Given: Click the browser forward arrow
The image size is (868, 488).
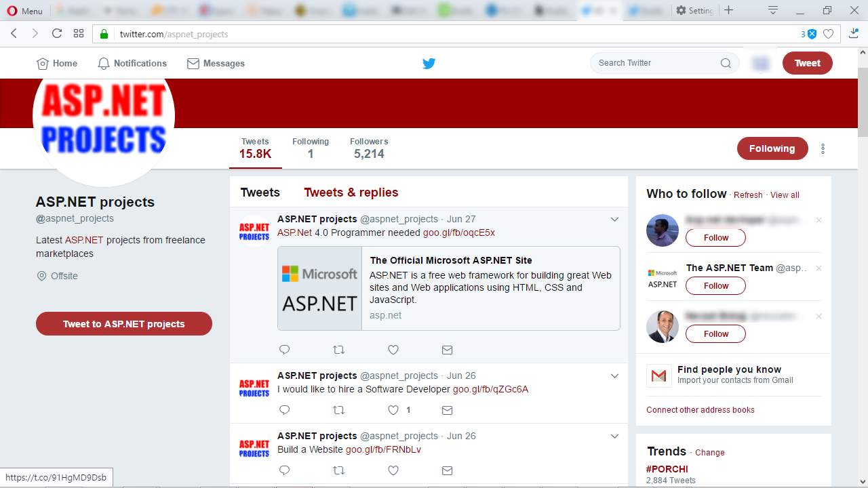Looking at the screenshot, I should (35, 33).
